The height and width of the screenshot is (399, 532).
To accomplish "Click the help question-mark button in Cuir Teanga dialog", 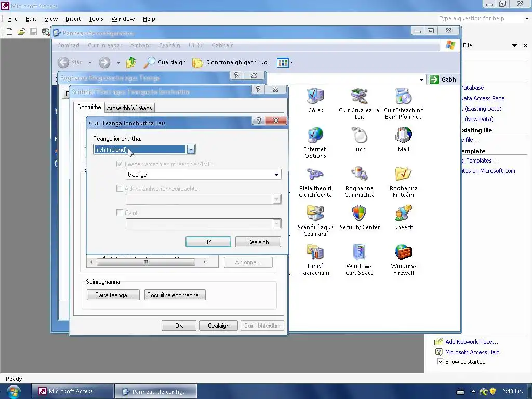I will [259, 121].
